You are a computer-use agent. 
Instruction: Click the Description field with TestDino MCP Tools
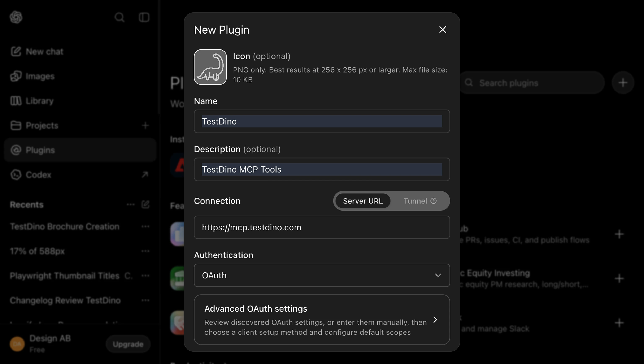coord(322,169)
